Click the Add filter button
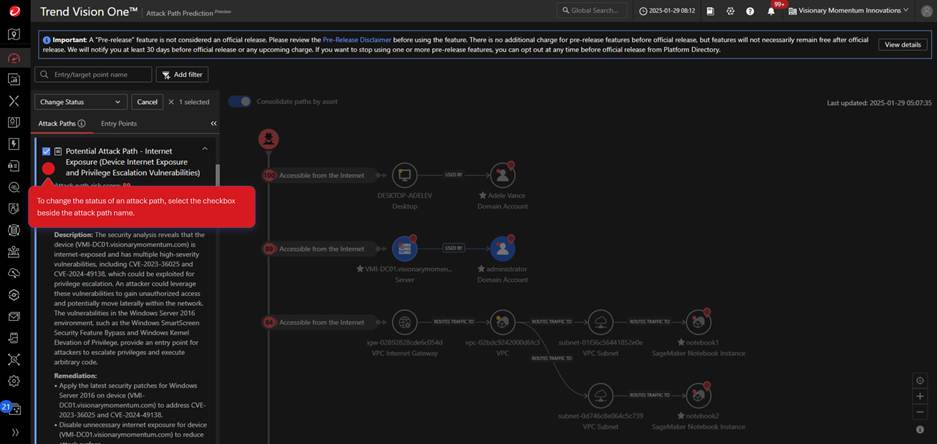Image resolution: width=937 pixels, height=444 pixels. point(182,75)
